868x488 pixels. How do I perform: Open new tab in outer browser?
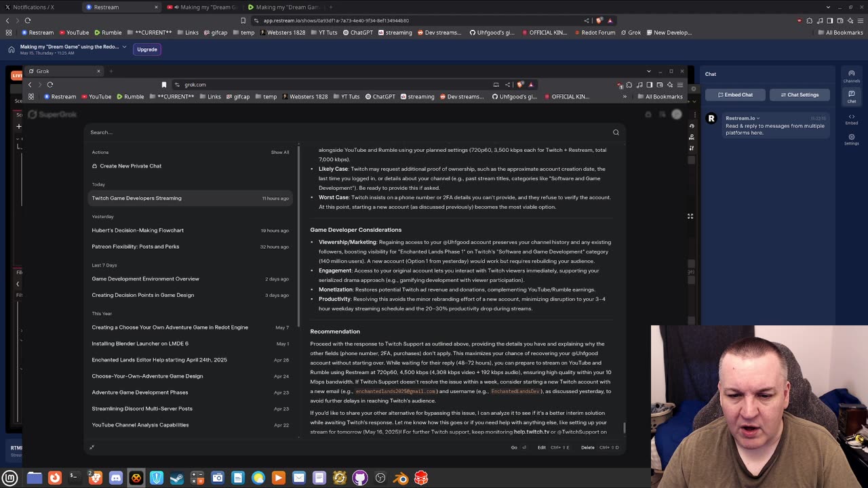pos(331,7)
